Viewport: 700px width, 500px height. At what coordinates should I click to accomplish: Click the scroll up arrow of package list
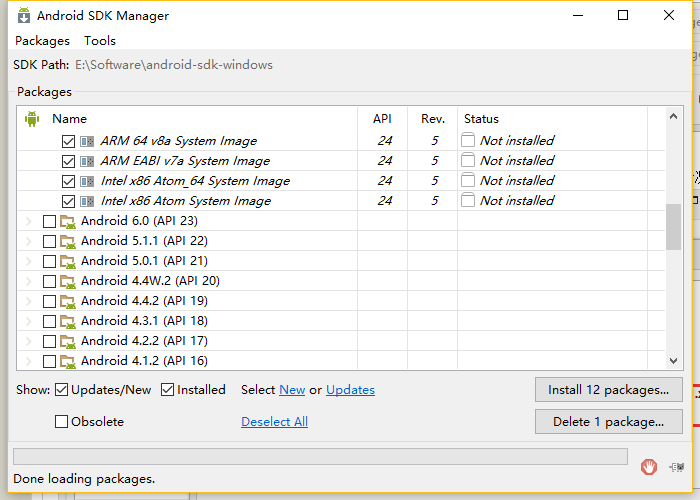coord(673,117)
